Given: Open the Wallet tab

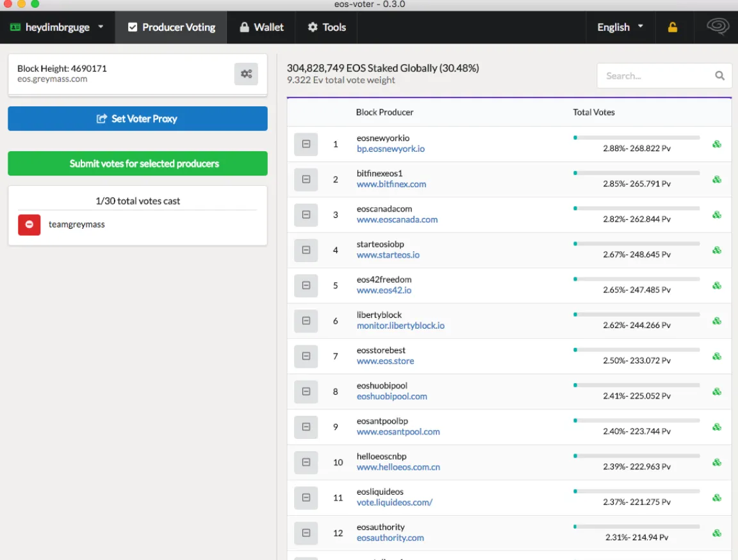Looking at the screenshot, I should pos(261,28).
